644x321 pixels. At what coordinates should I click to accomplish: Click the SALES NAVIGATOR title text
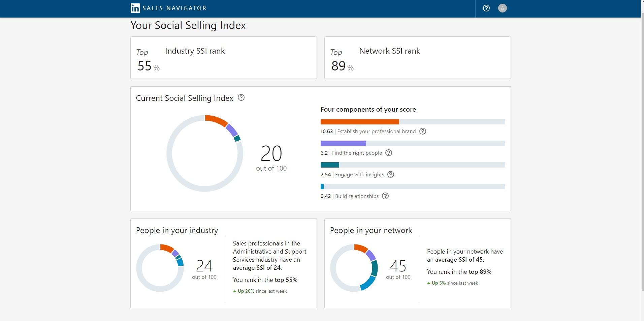tap(174, 8)
